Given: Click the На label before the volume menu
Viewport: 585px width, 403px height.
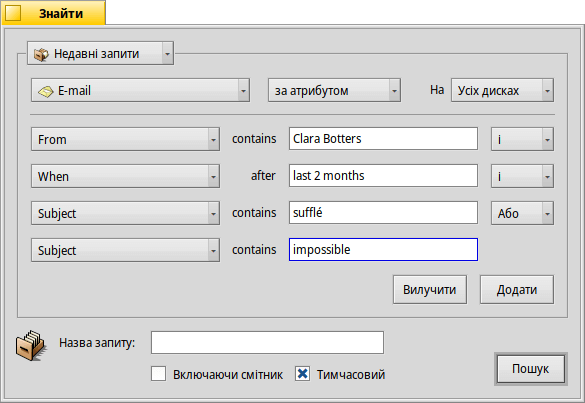Looking at the screenshot, I should click(437, 90).
